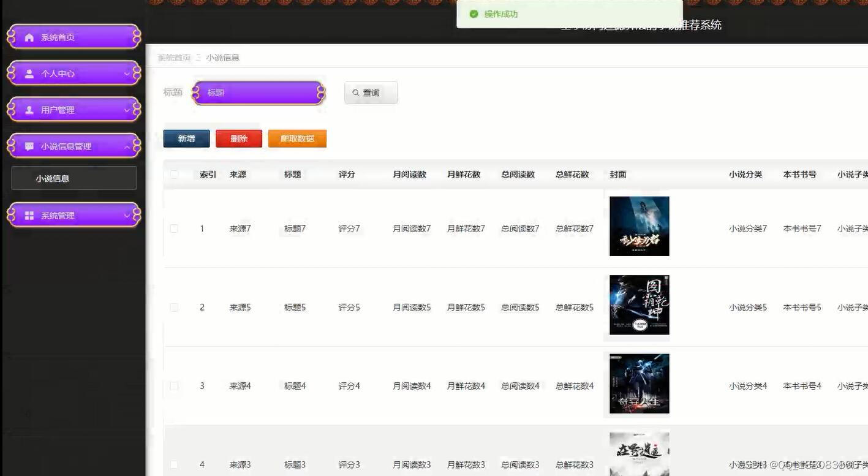Click the 标题7 cell

[295, 229]
